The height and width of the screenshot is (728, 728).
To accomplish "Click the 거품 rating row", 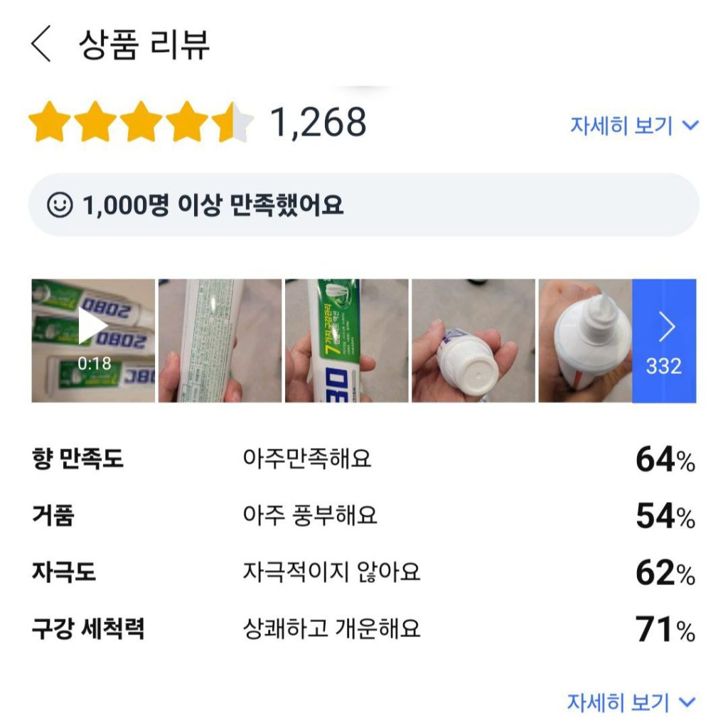I will pos(363,515).
